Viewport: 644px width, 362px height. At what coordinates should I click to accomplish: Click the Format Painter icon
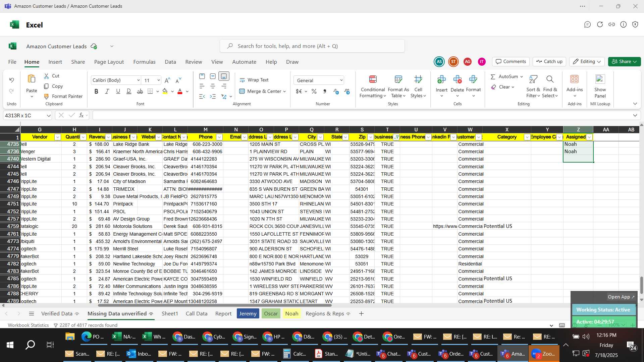[x=47, y=97]
